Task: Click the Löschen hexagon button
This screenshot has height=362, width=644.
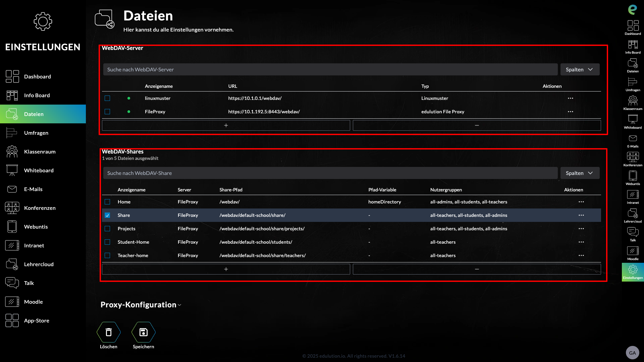Action: 108,332
